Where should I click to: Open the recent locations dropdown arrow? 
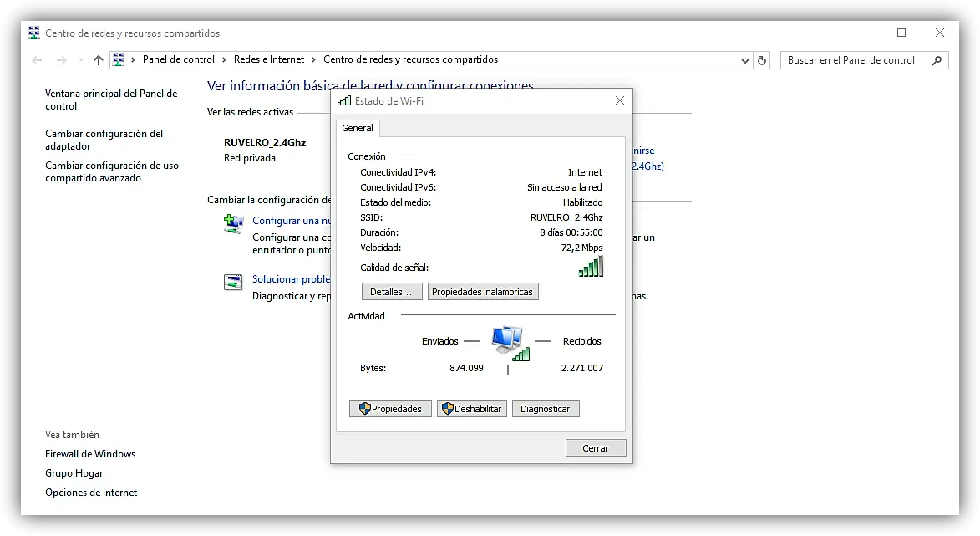81,60
